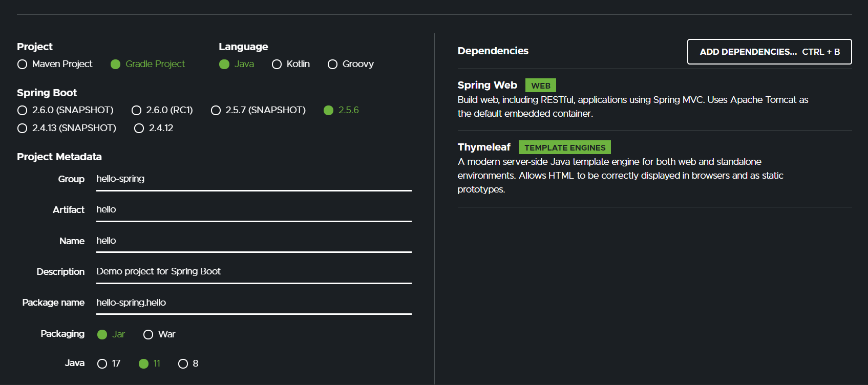The height and width of the screenshot is (385, 868).
Task: Click the Project Metadata heading
Action: 59,157
